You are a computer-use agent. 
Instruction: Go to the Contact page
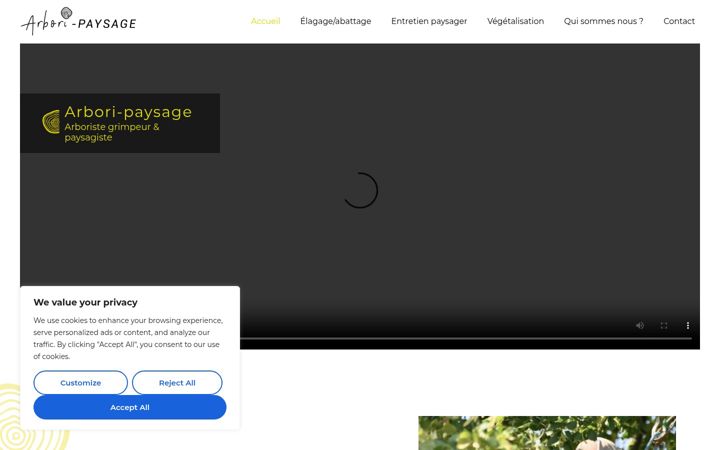[679, 21]
